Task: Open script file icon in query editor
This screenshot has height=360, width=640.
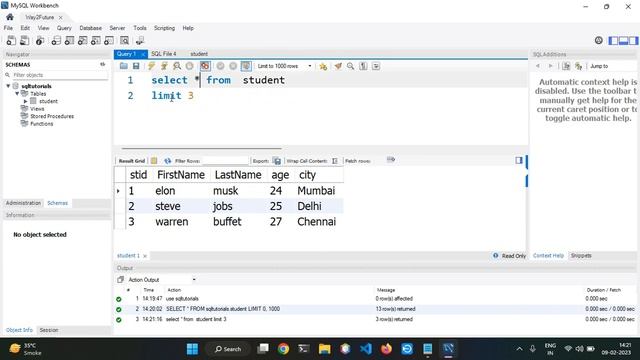Action: (x=124, y=66)
